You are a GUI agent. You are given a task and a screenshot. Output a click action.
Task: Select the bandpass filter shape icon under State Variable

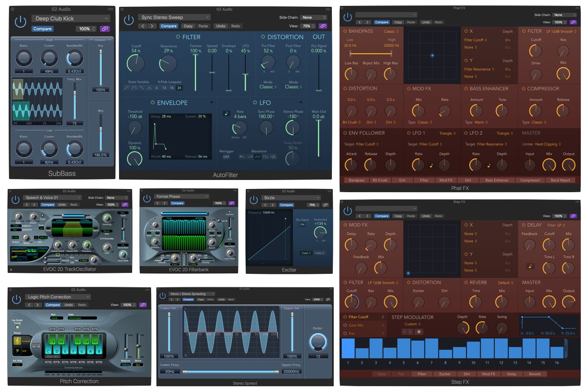coord(135,88)
